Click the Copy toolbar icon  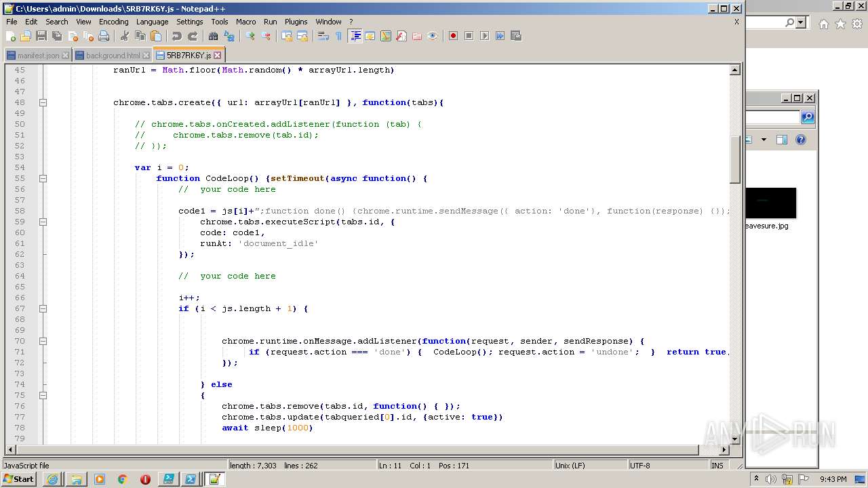(140, 36)
